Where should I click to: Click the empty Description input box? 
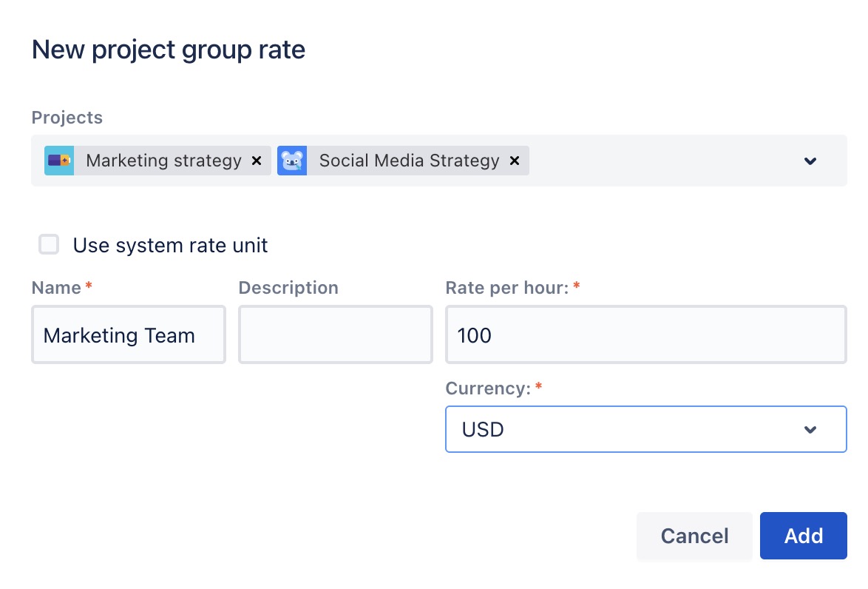[x=335, y=335]
